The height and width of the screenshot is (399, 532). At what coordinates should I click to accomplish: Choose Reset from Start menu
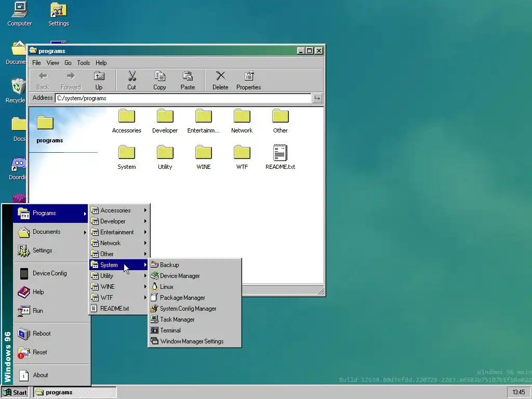click(x=51, y=352)
